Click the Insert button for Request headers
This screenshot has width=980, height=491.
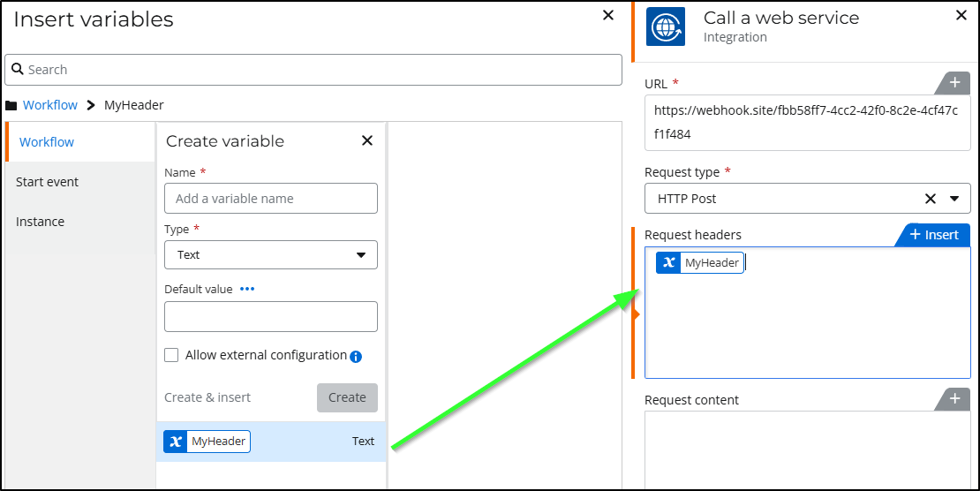click(934, 235)
